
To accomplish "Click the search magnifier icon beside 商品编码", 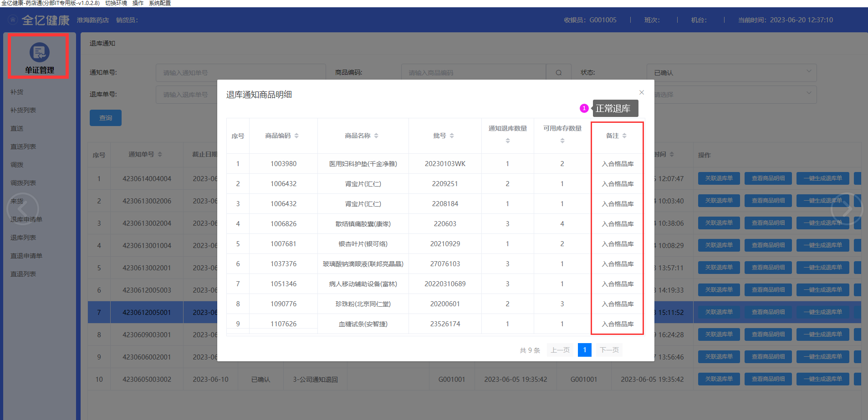I will [558, 73].
